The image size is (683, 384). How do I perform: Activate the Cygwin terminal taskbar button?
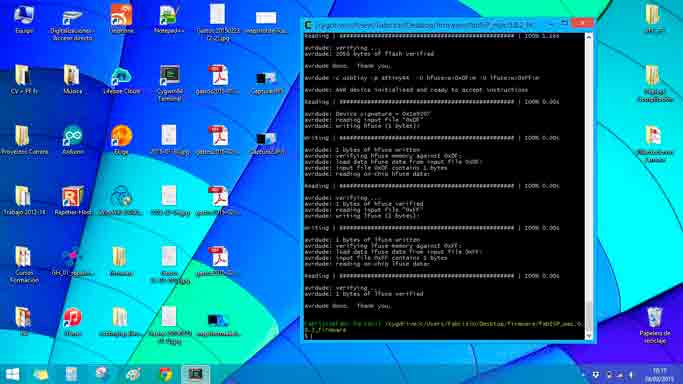195,374
